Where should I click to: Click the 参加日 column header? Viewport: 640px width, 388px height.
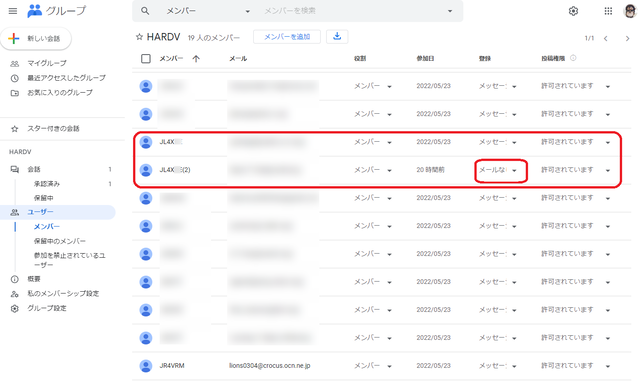(x=425, y=59)
